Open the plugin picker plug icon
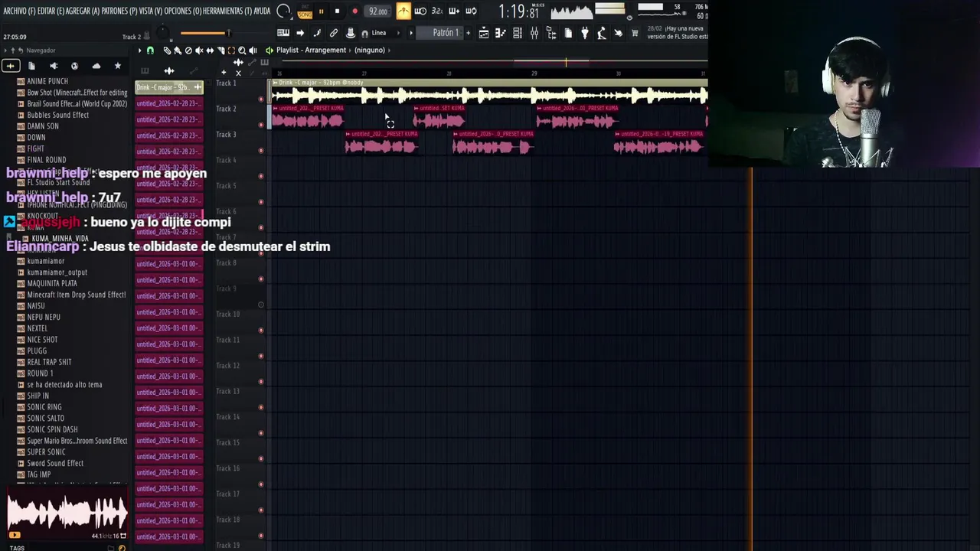 pos(585,33)
